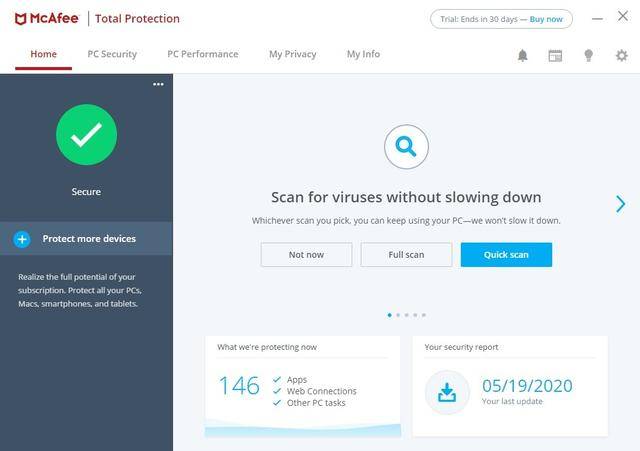The height and width of the screenshot is (451, 640).
Task: Open the notifications bell icon
Action: pyautogui.click(x=522, y=55)
